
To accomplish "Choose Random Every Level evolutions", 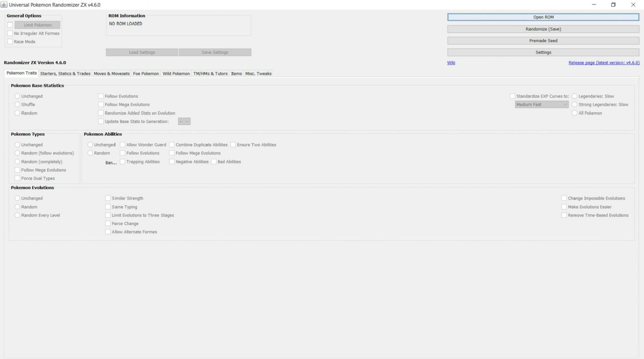I will (17, 215).
